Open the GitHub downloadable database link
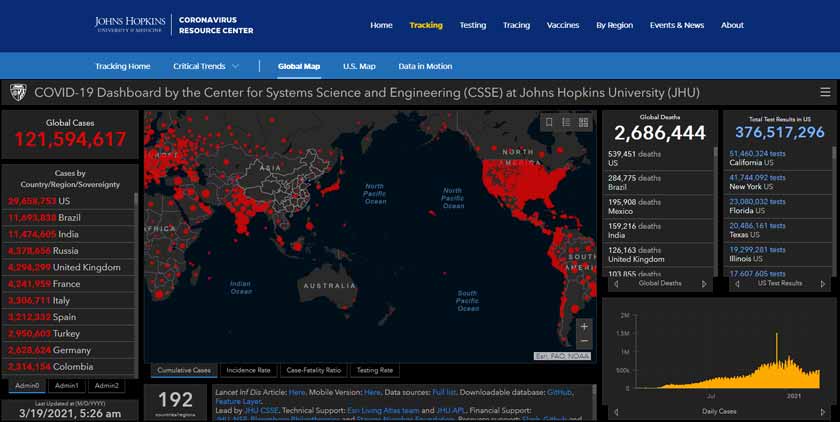Image resolution: width=840 pixels, height=422 pixels. [559, 393]
